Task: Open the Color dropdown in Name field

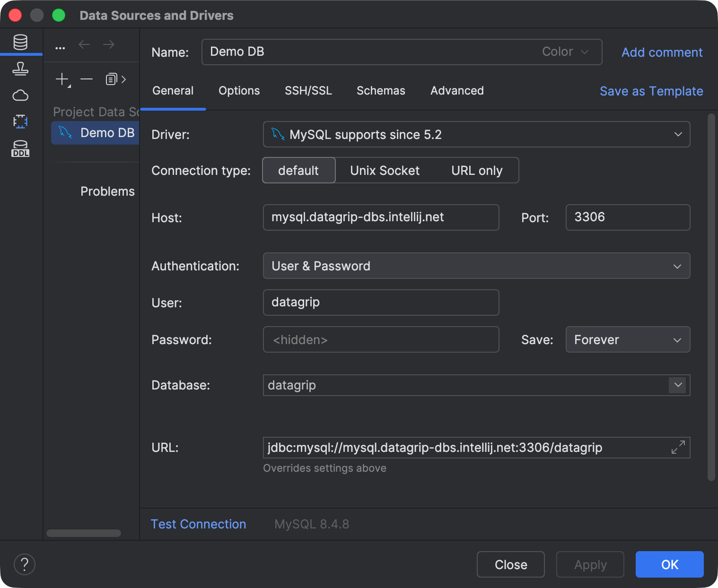Action: click(x=565, y=52)
